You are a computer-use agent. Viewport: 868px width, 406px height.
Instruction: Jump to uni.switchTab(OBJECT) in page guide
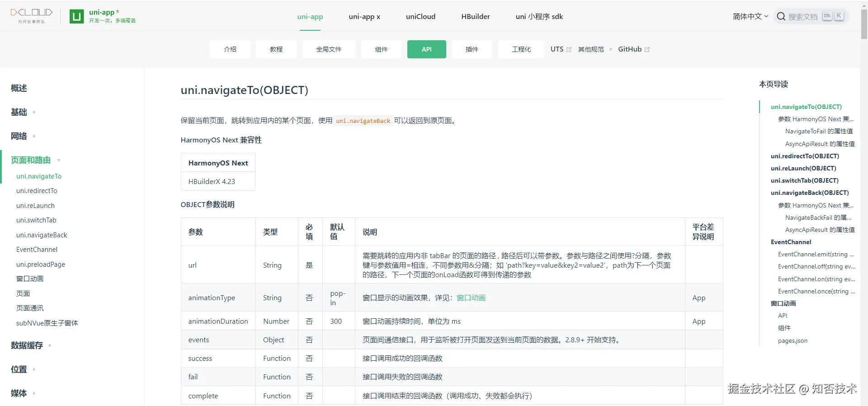(x=805, y=180)
